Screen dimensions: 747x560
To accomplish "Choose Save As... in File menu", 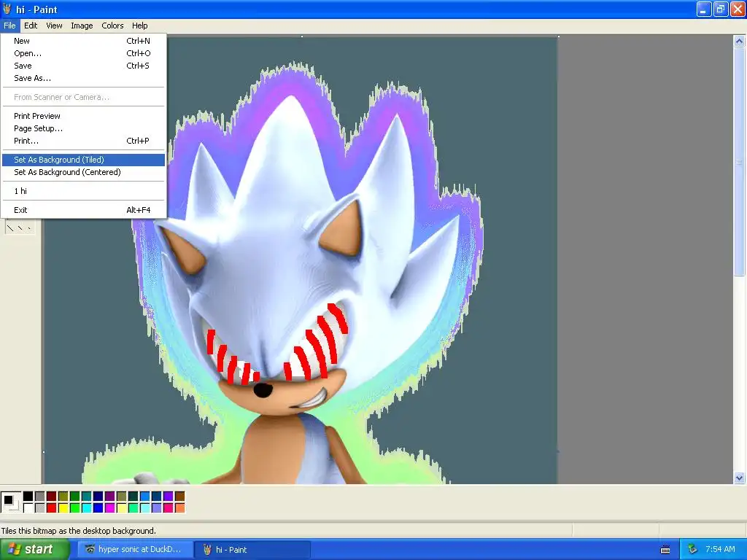I will (83, 78).
